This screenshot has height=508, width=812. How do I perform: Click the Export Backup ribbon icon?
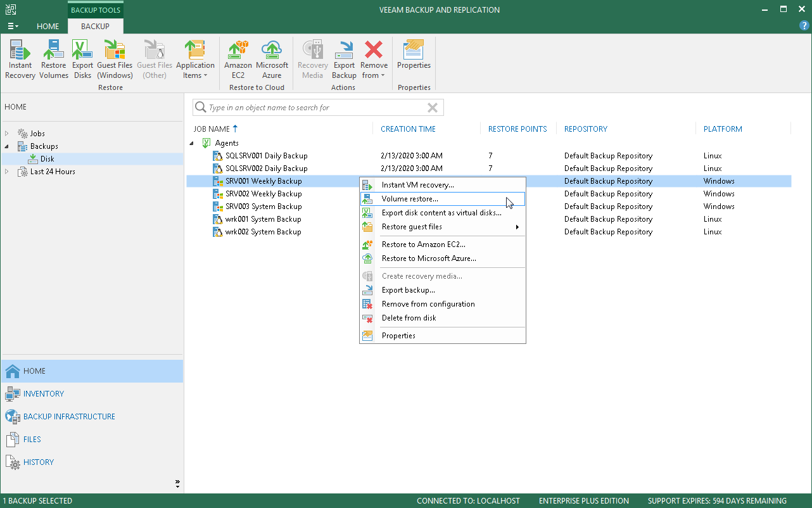click(x=344, y=50)
